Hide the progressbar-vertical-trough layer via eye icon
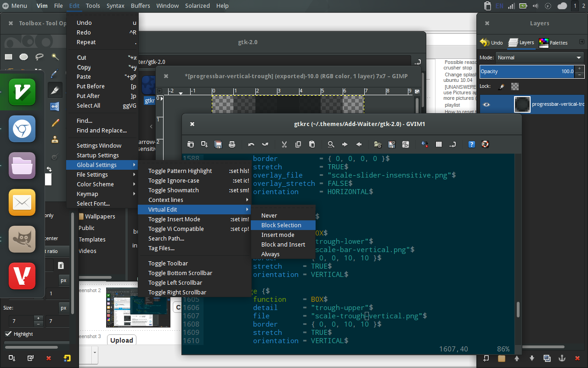588x368 pixels. coord(486,104)
